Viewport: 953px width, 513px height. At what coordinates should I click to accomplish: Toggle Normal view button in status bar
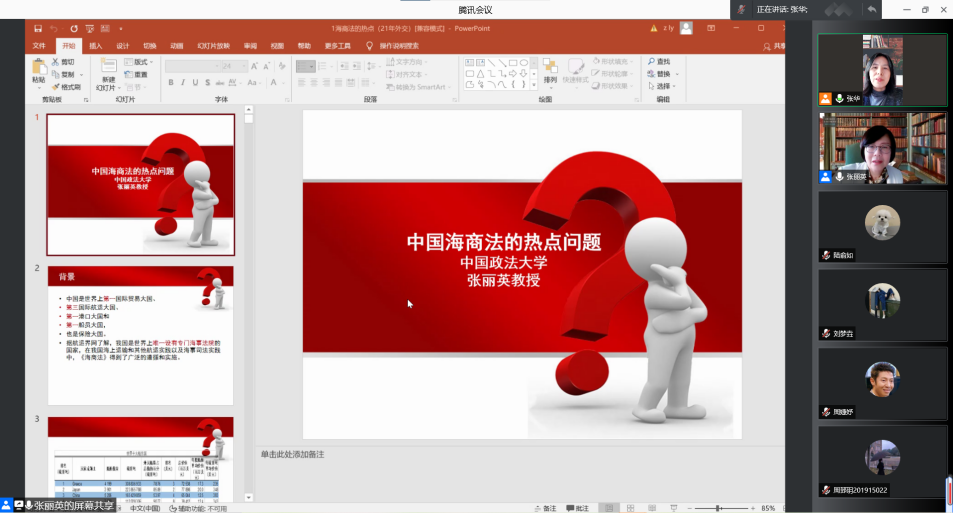click(x=609, y=508)
